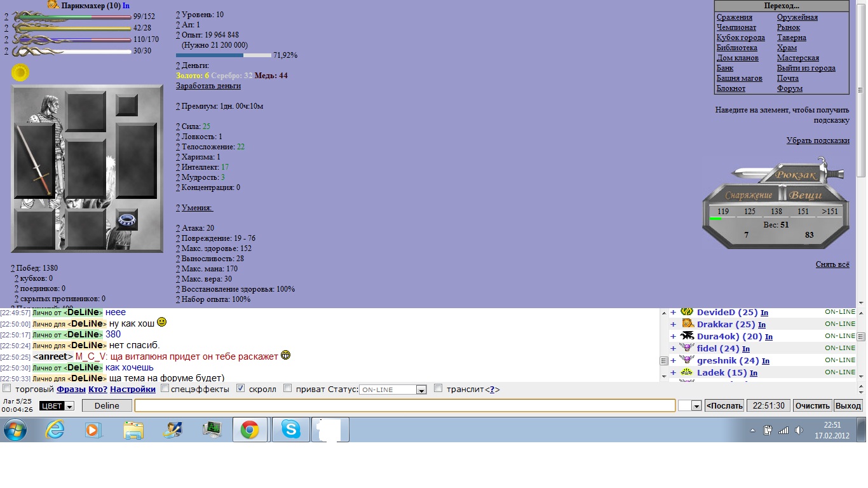Click Dura4ok's black dragon clan icon
The width and height of the screenshot is (868, 488).
686,336
